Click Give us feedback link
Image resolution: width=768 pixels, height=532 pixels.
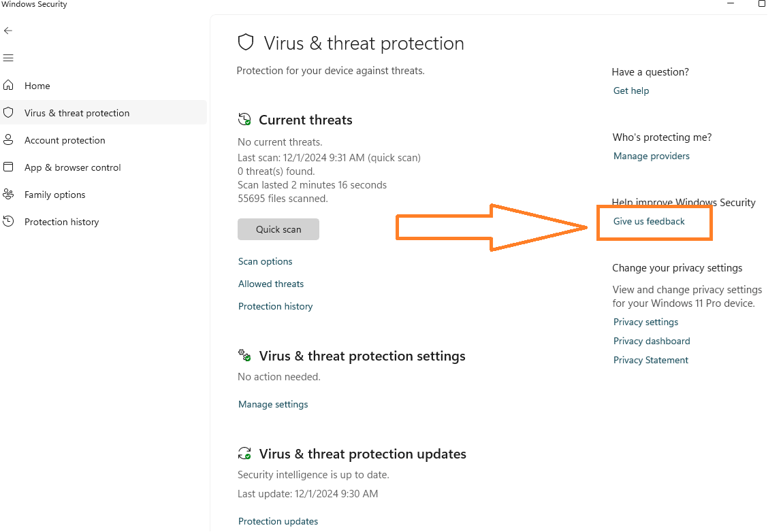point(649,221)
